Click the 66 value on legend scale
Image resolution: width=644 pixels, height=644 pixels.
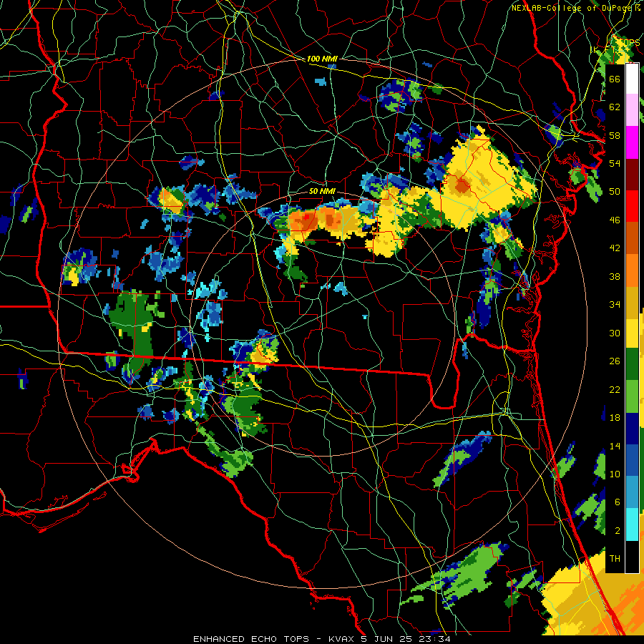coord(615,79)
